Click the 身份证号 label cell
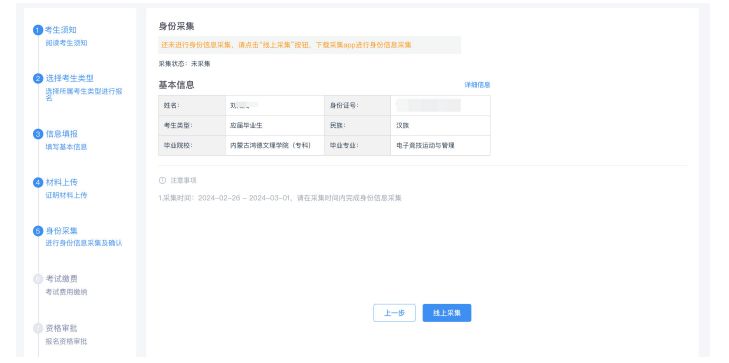 click(358, 106)
